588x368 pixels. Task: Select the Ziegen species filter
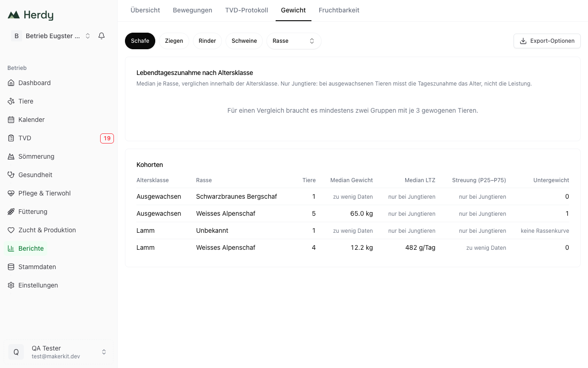click(x=174, y=41)
